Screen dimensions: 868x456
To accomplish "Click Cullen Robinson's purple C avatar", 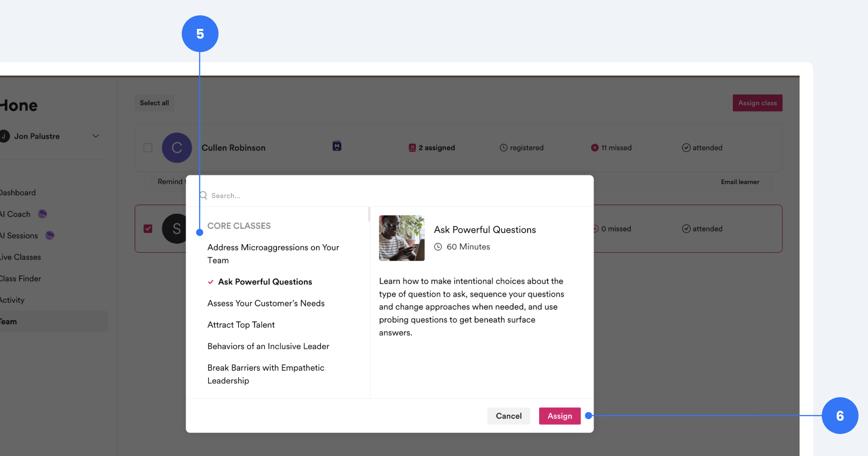I will pos(177,148).
